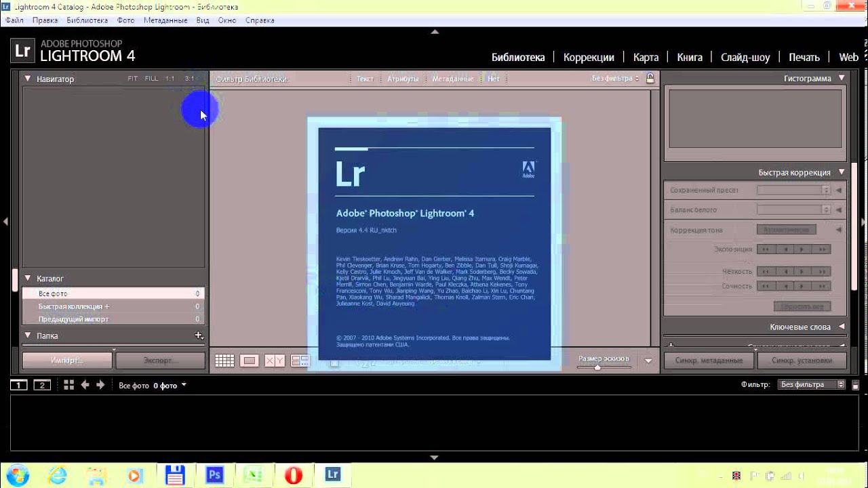The image size is (868, 488).
Task: Open Internet Explorer from taskbar
Action: tap(58, 475)
